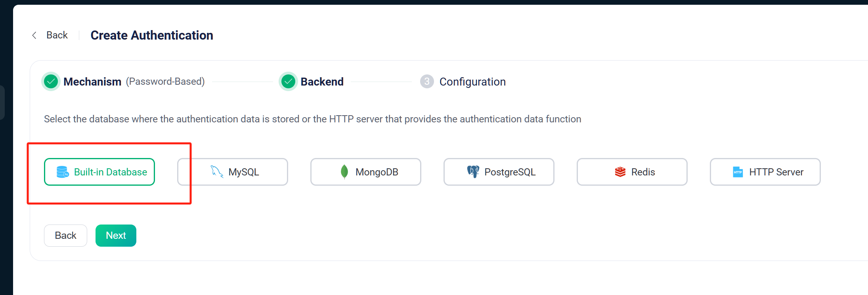Choose MongoDB as the backend

[366, 172]
